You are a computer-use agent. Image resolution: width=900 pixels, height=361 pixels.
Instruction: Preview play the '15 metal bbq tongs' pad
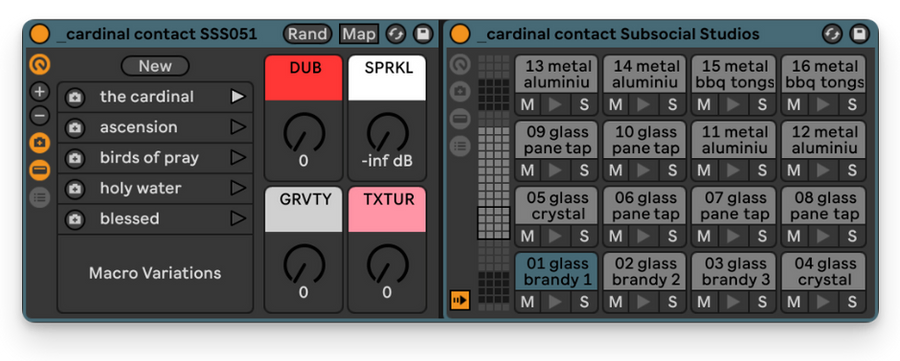coord(734,104)
